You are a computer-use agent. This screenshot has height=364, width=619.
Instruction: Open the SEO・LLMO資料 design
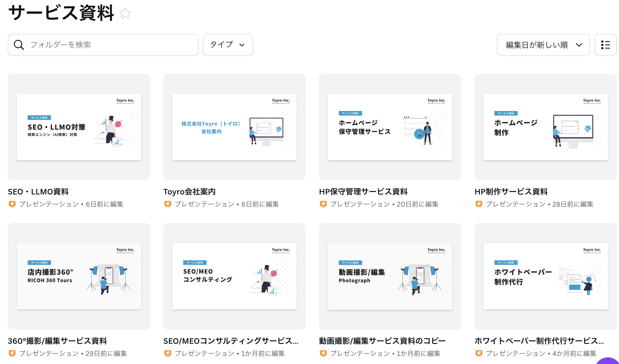pyautogui.click(x=38, y=191)
